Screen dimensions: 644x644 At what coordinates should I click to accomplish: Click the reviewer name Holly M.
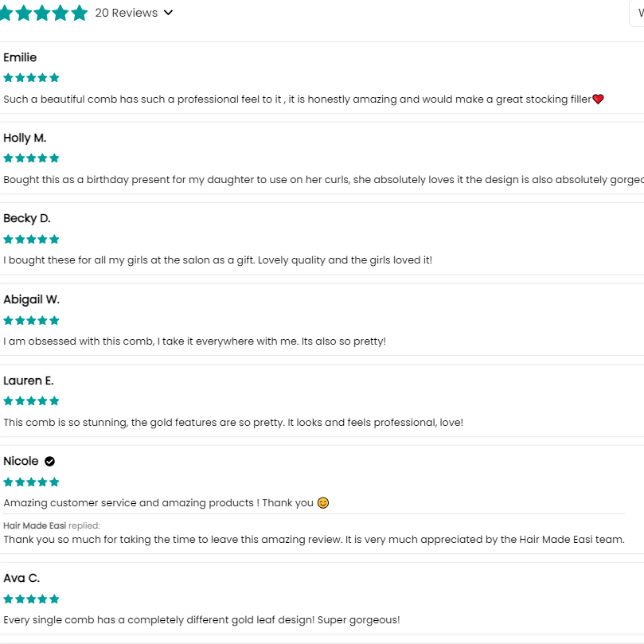(x=25, y=138)
